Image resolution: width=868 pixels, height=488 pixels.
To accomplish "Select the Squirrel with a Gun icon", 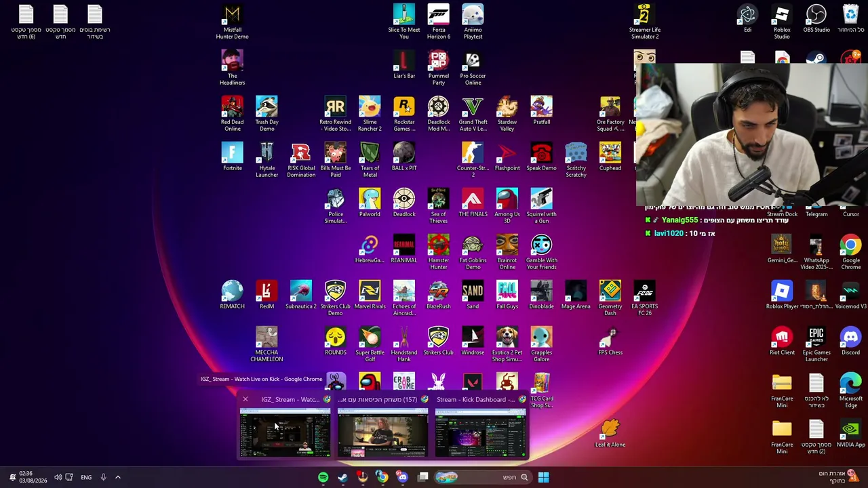I will coord(541,206).
